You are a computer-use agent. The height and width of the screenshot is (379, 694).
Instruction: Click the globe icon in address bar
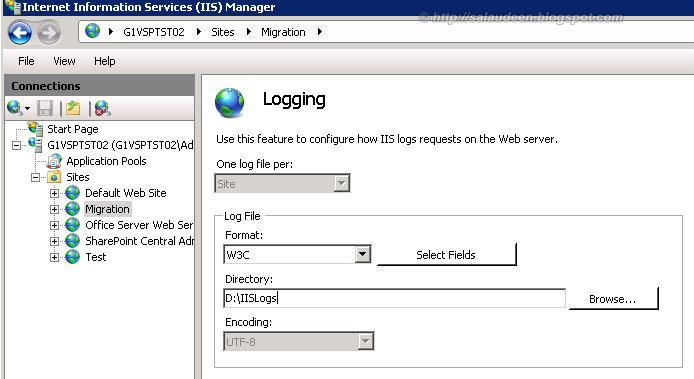[x=93, y=31]
